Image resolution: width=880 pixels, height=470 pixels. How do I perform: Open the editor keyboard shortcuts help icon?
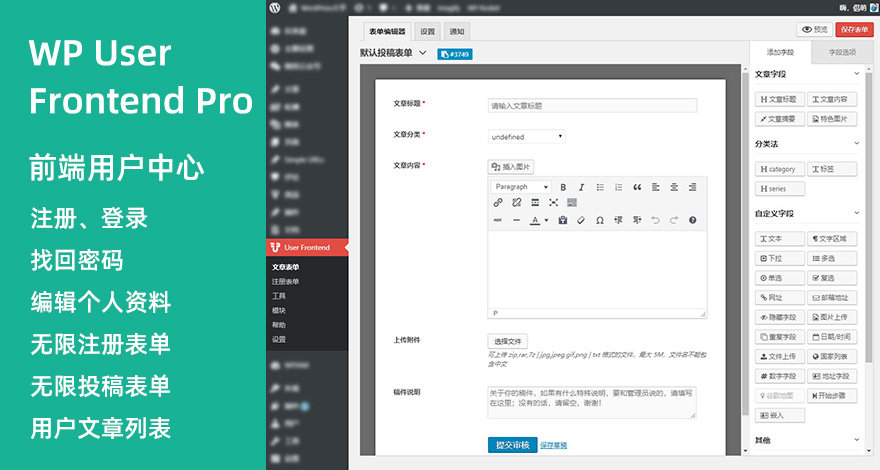pyautogui.click(x=693, y=220)
